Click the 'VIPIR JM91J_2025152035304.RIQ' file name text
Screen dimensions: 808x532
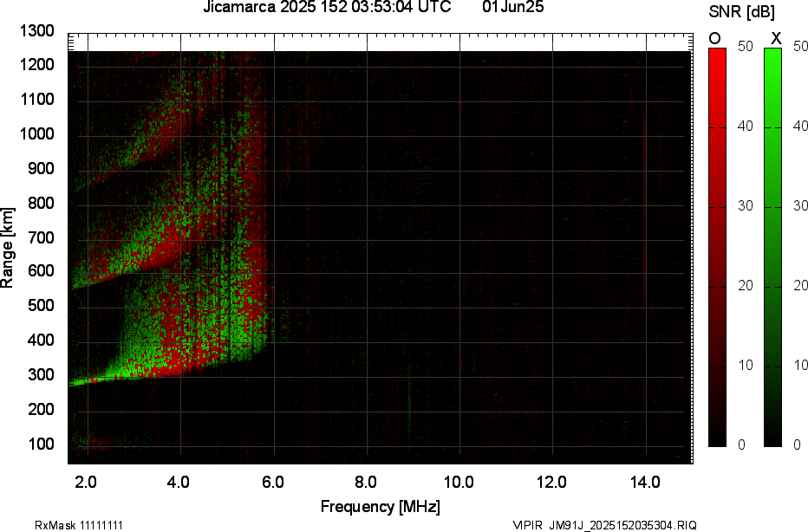pos(605,525)
